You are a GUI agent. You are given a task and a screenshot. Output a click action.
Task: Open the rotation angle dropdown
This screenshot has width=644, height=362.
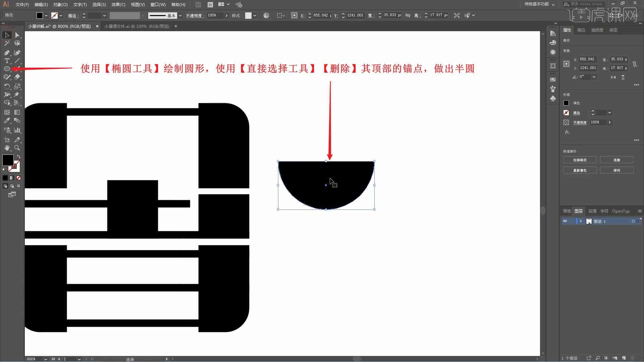(x=594, y=77)
